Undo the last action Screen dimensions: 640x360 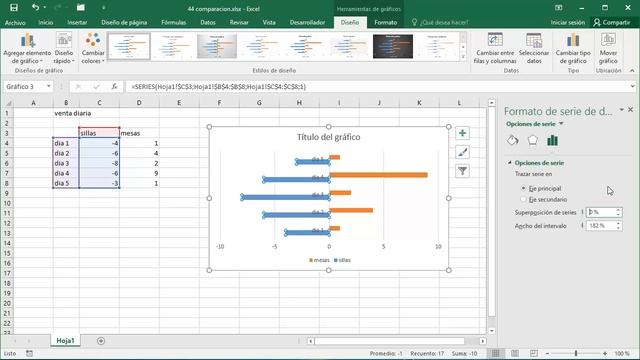(36, 8)
